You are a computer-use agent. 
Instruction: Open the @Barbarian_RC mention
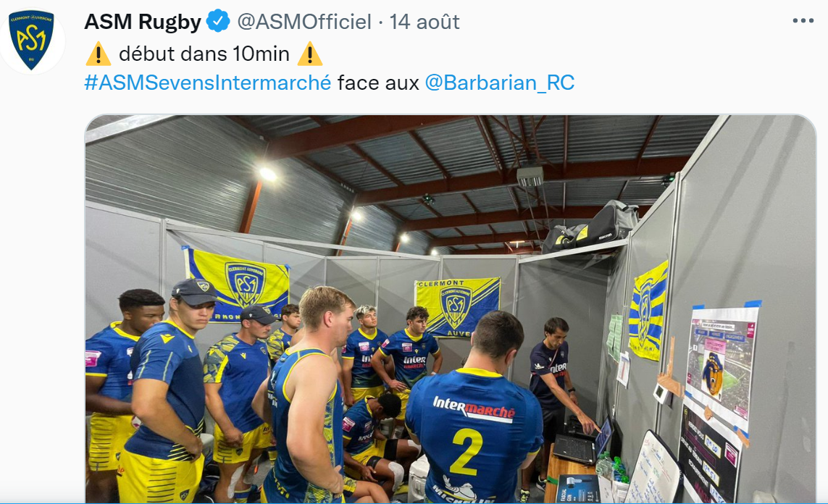tap(500, 83)
